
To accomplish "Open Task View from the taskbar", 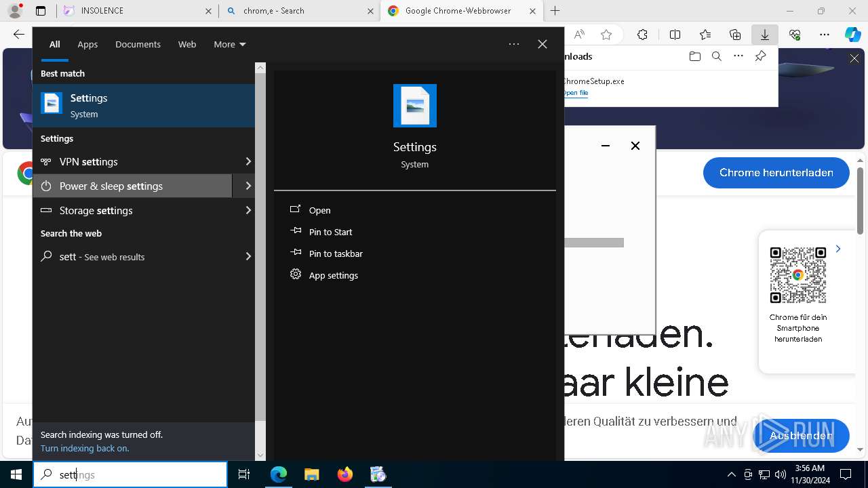I will 244,474.
